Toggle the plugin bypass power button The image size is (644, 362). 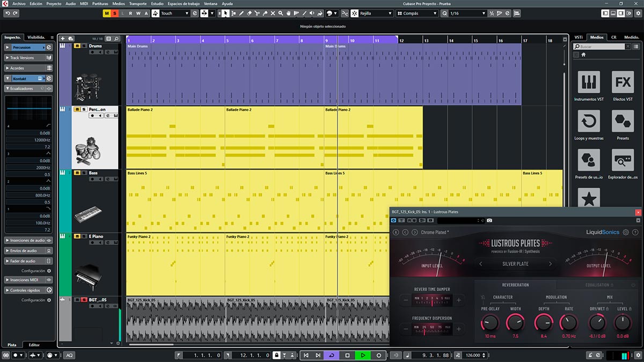coord(394,220)
